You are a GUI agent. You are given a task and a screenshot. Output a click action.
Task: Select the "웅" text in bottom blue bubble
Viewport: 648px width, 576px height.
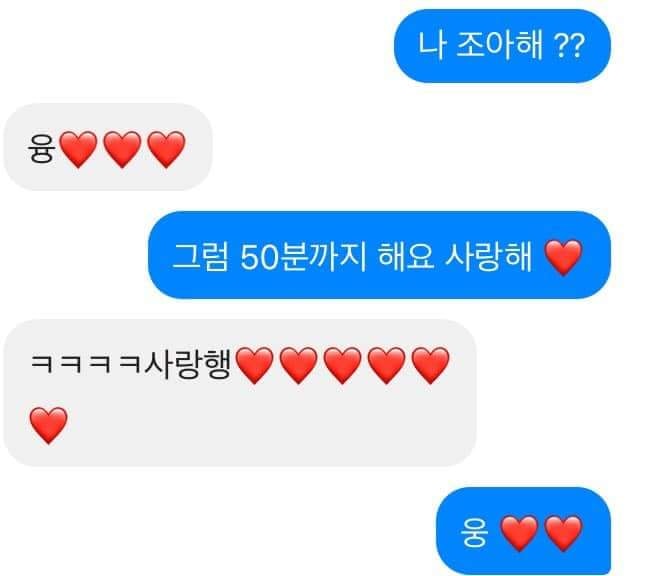click(474, 532)
